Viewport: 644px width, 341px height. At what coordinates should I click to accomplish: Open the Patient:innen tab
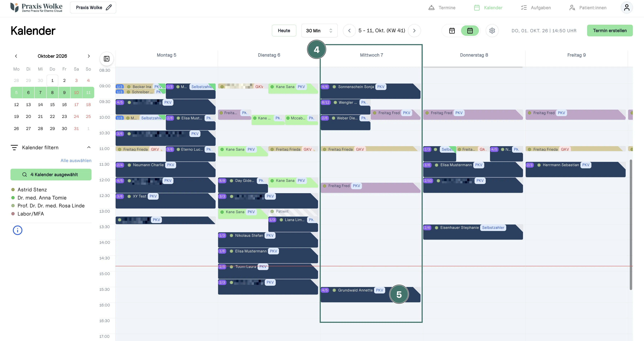588,8
